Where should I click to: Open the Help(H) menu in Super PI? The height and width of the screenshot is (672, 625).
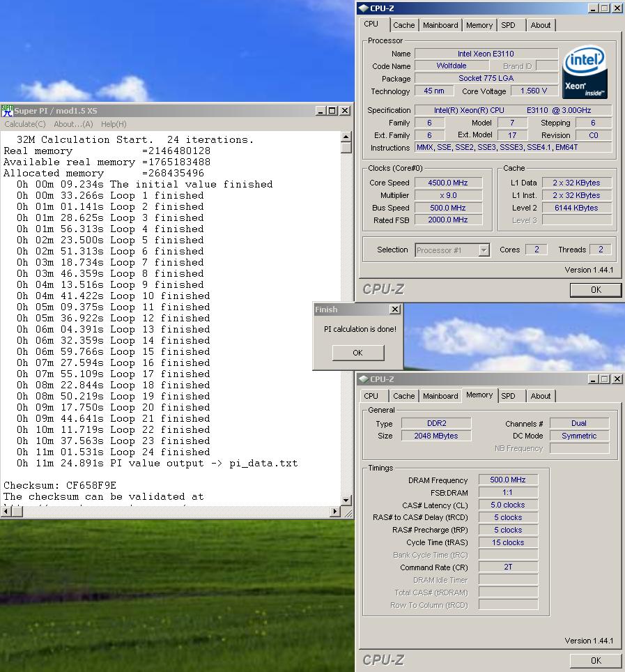pos(114,124)
